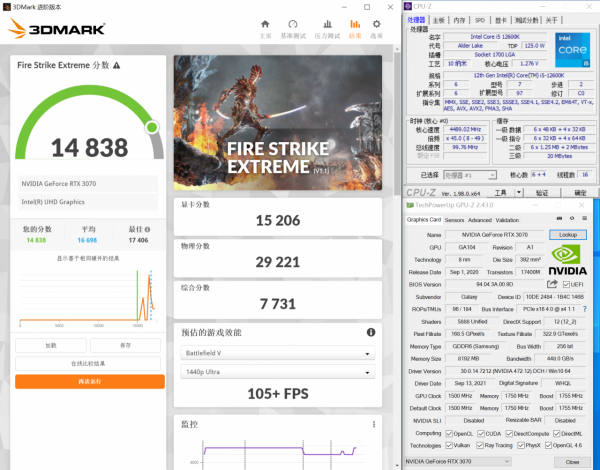Toggle the OpenGL 4.6 checkbox
The height and width of the screenshot is (470, 600).
[548, 446]
